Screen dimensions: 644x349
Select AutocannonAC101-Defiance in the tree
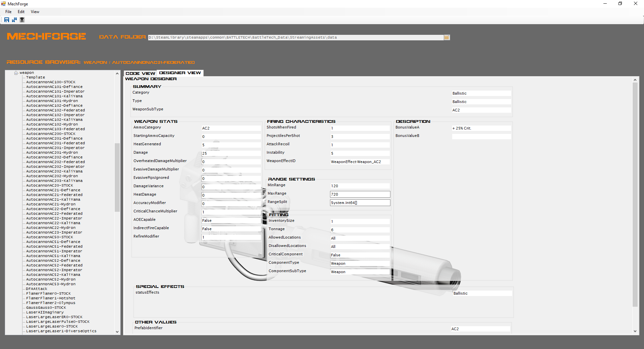tap(54, 87)
